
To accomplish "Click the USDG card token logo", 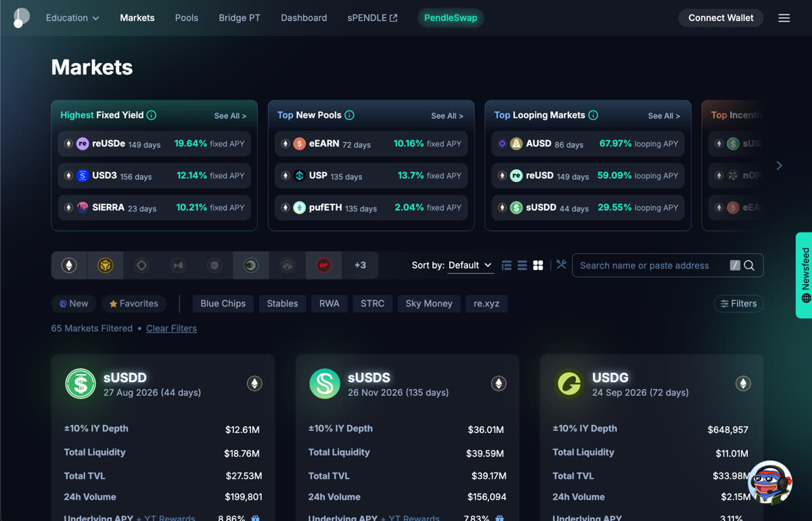I will pos(569,384).
